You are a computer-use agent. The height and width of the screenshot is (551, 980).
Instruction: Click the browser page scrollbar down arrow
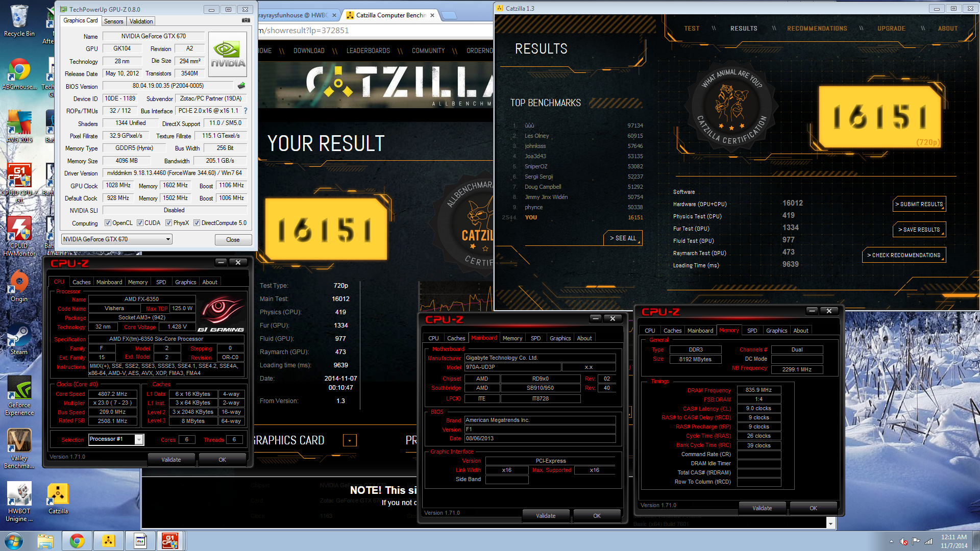830,523
